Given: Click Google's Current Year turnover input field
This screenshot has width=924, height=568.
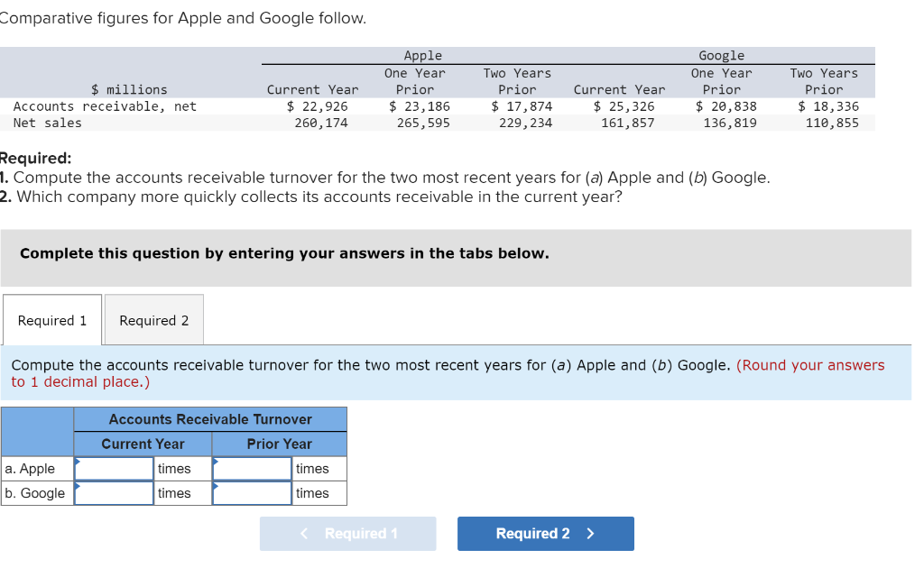Looking at the screenshot, I should pos(114,493).
